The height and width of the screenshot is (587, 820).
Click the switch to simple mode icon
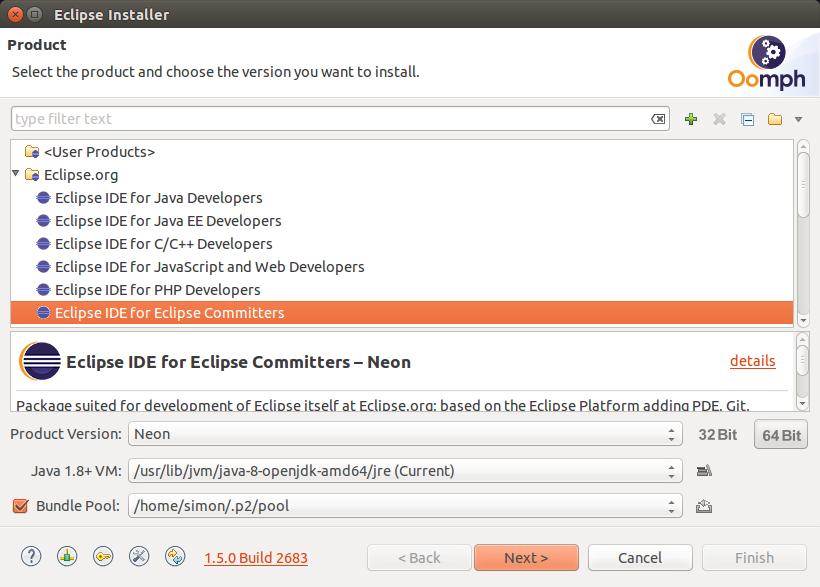pyautogui.click(x=175, y=556)
